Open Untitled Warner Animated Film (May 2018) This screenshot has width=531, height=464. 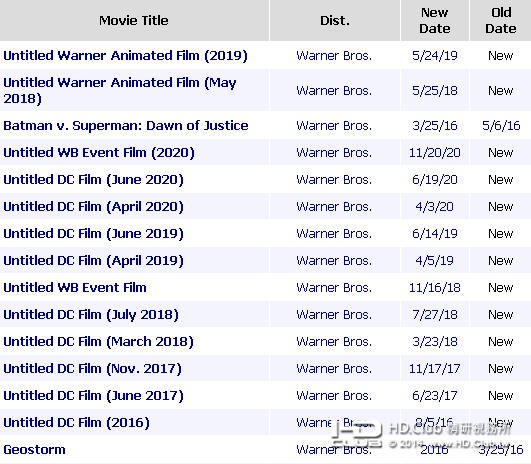[x=120, y=90]
